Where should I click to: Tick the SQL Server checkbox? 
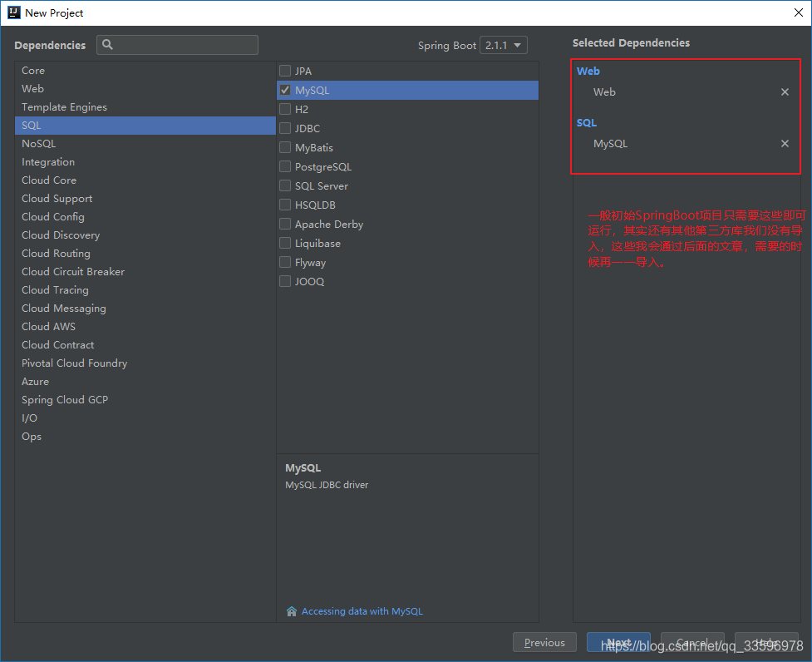coord(285,185)
